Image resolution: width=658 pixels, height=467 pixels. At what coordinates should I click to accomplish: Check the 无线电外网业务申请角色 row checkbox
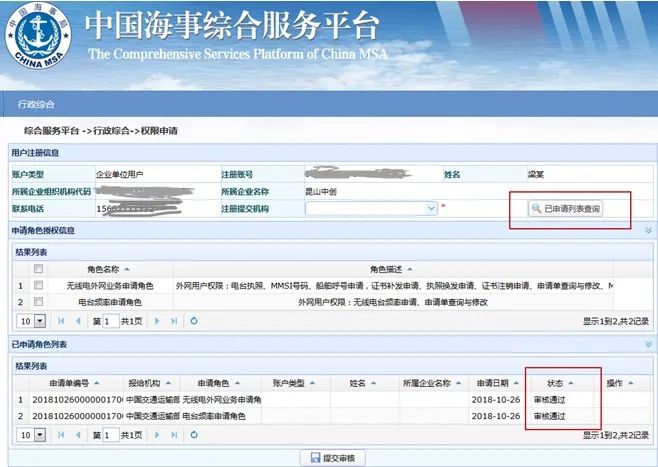pos(38,285)
